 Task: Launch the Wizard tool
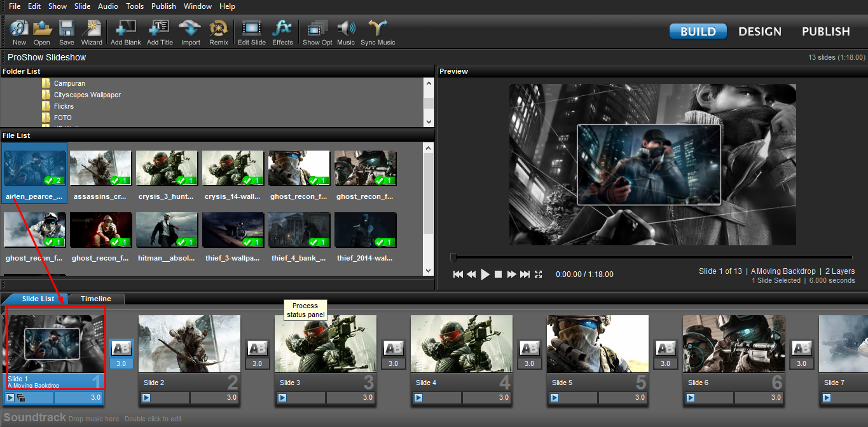pyautogui.click(x=92, y=29)
